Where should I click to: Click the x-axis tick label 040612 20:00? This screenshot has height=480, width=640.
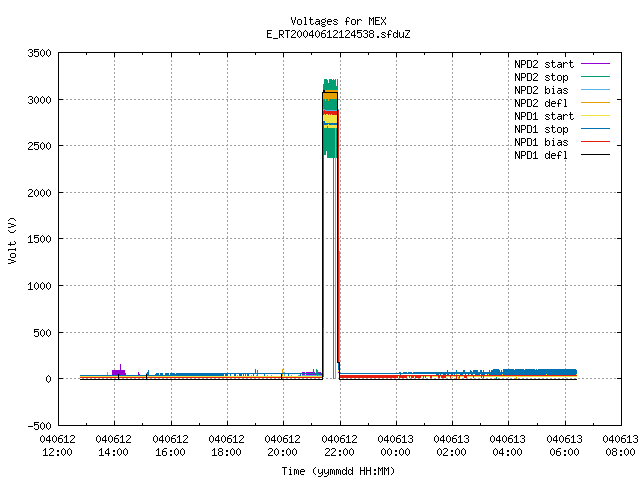(x=282, y=446)
